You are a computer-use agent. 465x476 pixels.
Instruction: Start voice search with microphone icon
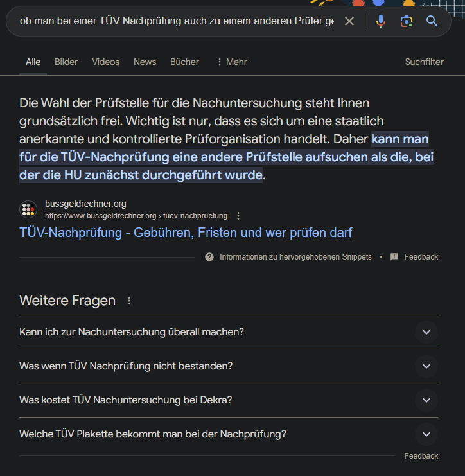pos(381,21)
